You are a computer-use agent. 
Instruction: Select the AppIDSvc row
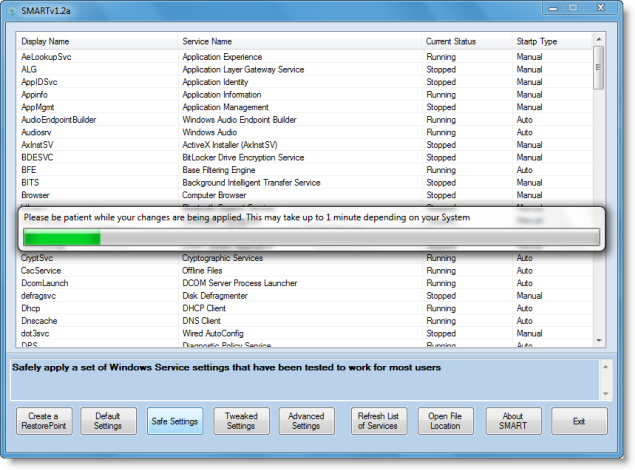[x=304, y=82]
